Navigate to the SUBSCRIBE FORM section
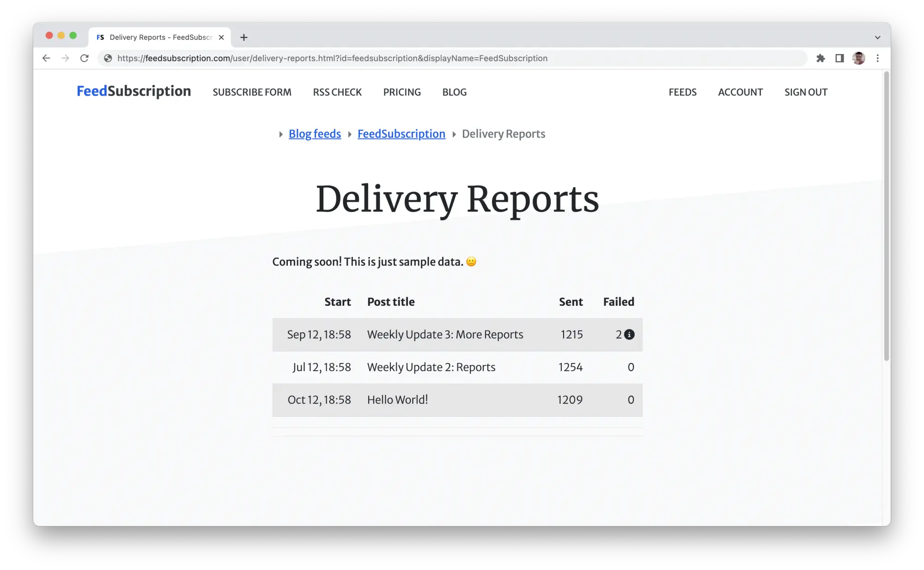 tap(252, 92)
